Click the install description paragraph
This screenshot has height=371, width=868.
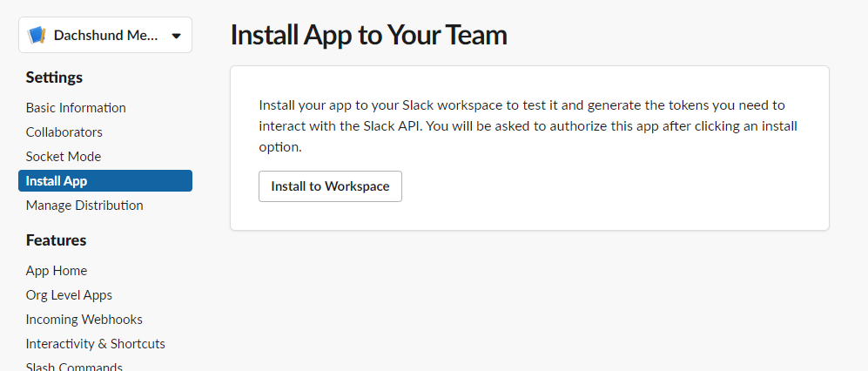point(528,126)
